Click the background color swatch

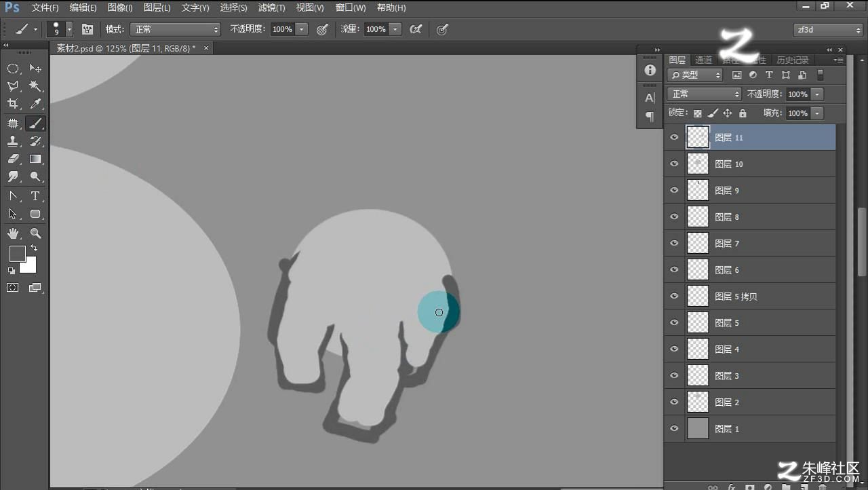(x=31, y=267)
